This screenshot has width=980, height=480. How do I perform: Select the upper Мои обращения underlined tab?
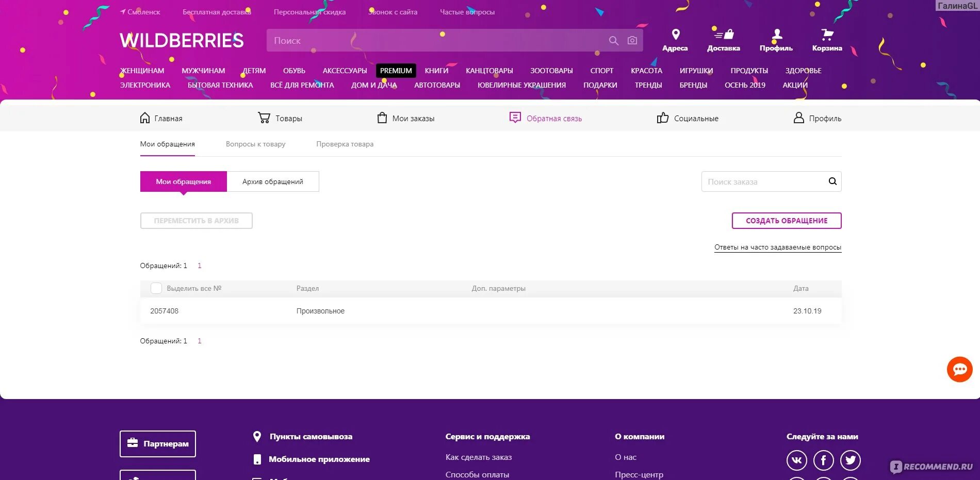168,144
